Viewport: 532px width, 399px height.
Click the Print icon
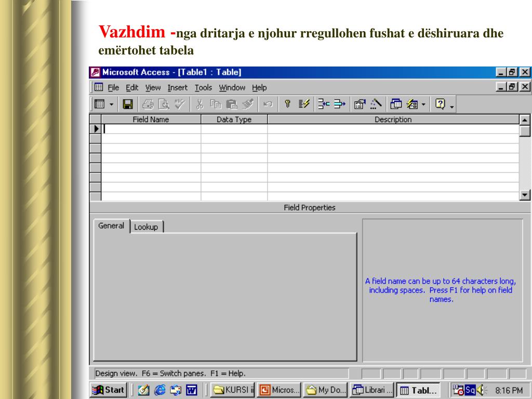148,104
